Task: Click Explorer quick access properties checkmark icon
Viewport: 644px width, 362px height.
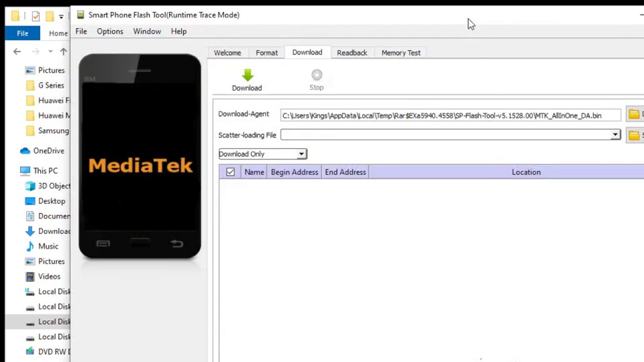Action: (36, 16)
